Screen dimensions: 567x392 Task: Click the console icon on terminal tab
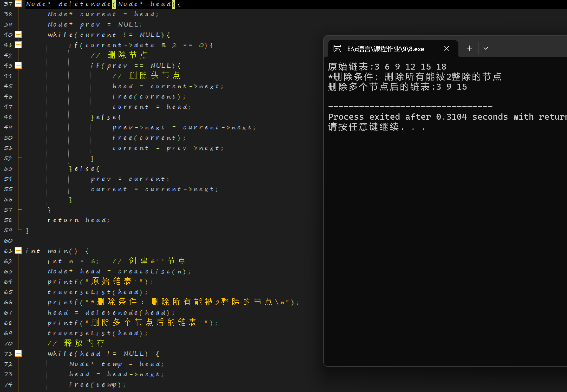pyautogui.click(x=337, y=49)
